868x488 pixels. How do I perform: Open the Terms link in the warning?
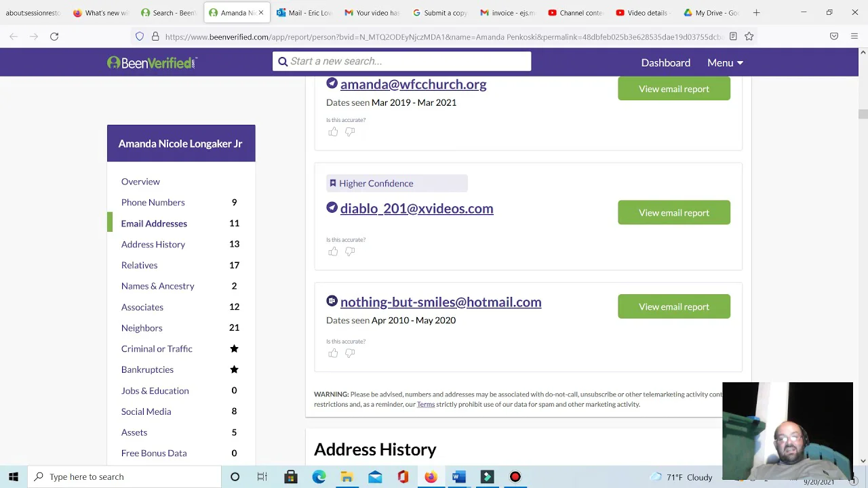(425, 405)
